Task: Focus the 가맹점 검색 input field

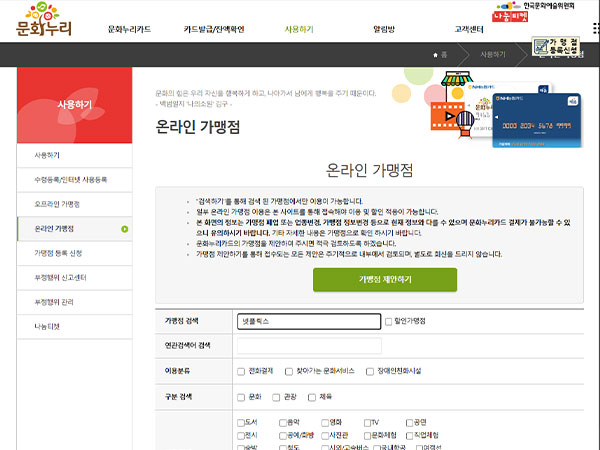Action: pyautogui.click(x=309, y=321)
